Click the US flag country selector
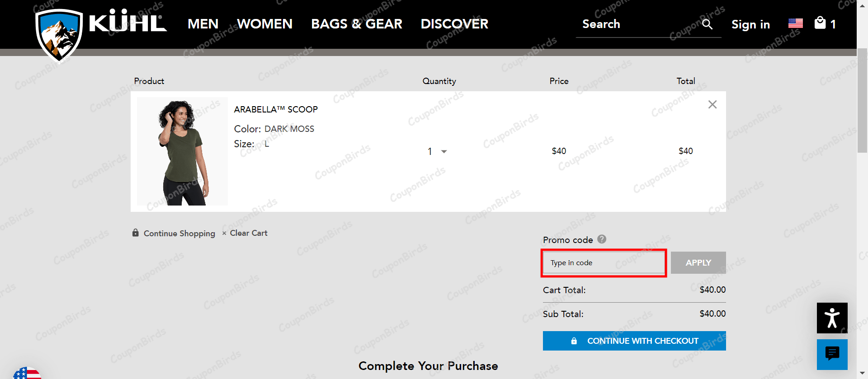This screenshot has width=868, height=379. pos(795,23)
